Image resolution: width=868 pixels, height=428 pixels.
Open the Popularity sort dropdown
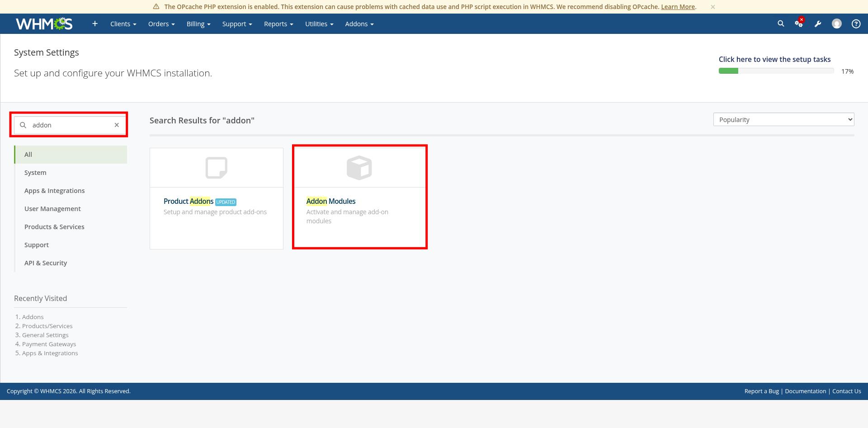pos(783,120)
